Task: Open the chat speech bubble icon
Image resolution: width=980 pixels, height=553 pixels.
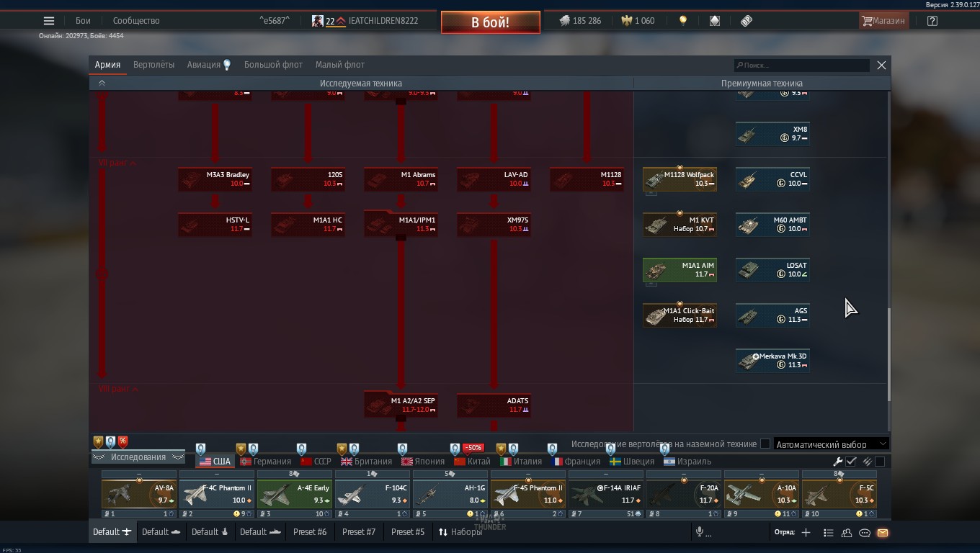Action: (865, 533)
